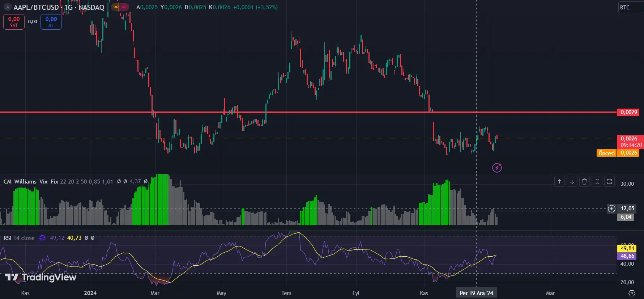Move the Williams Vix Fix pane up
Screen dimensions: 644x299
tap(559, 181)
